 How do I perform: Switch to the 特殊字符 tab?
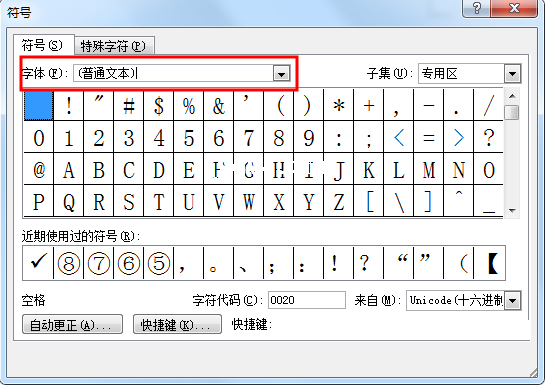point(113,46)
